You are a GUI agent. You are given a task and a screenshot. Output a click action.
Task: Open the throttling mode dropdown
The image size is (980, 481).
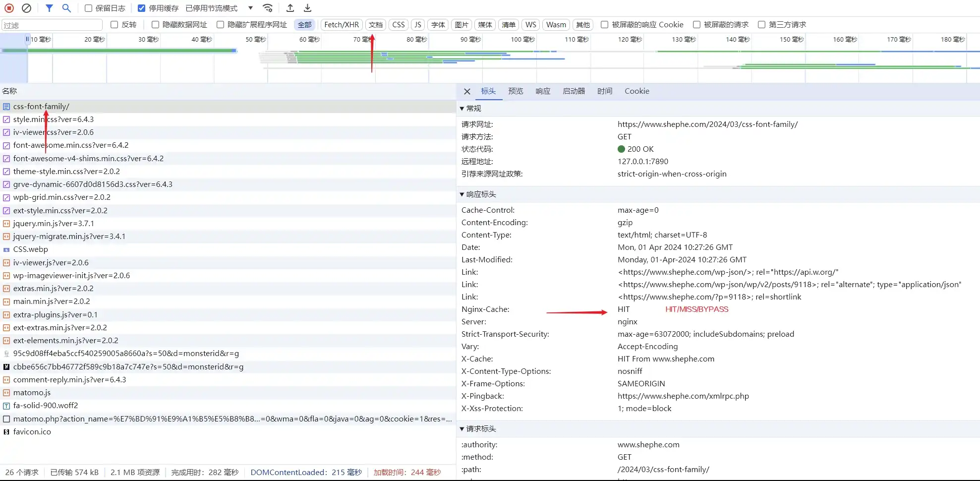click(x=250, y=8)
